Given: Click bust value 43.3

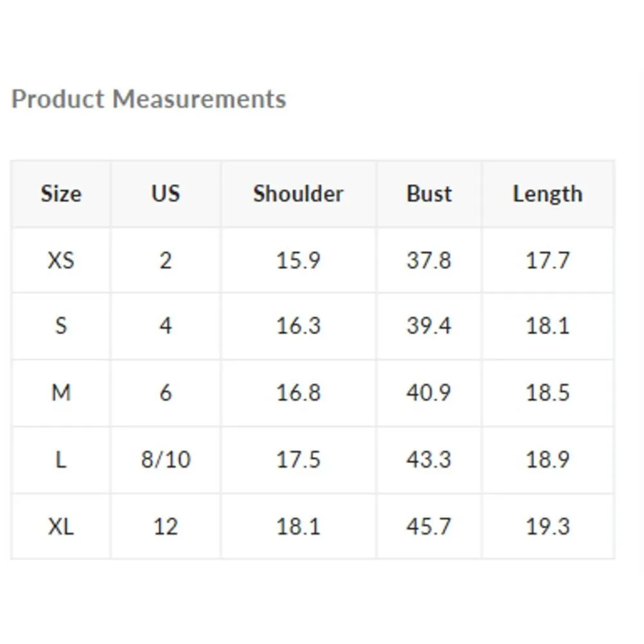Looking at the screenshot, I should (429, 459).
